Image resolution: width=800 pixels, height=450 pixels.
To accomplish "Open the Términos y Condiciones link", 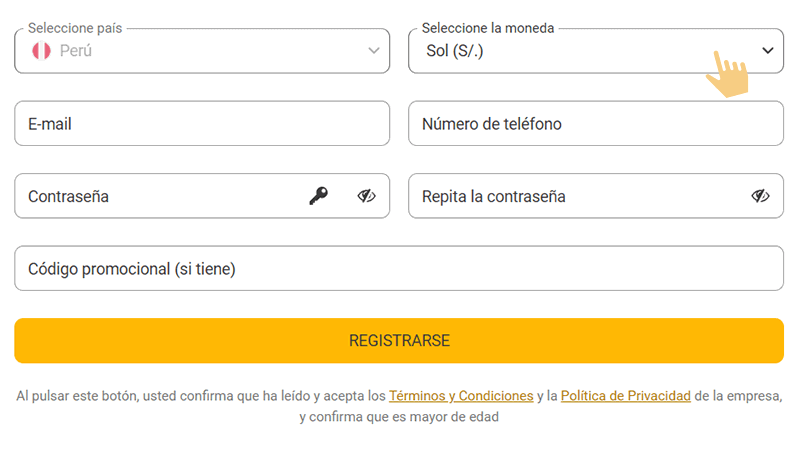I will pos(460,396).
